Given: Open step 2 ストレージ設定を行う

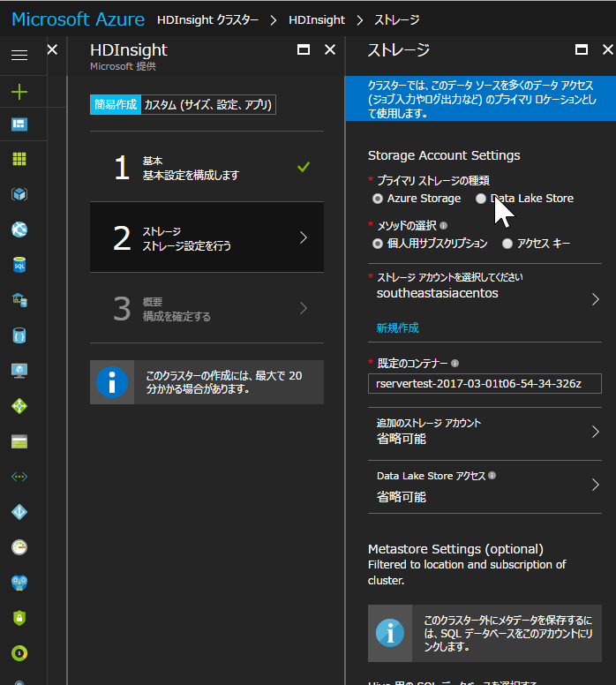Looking at the screenshot, I should click(207, 237).
